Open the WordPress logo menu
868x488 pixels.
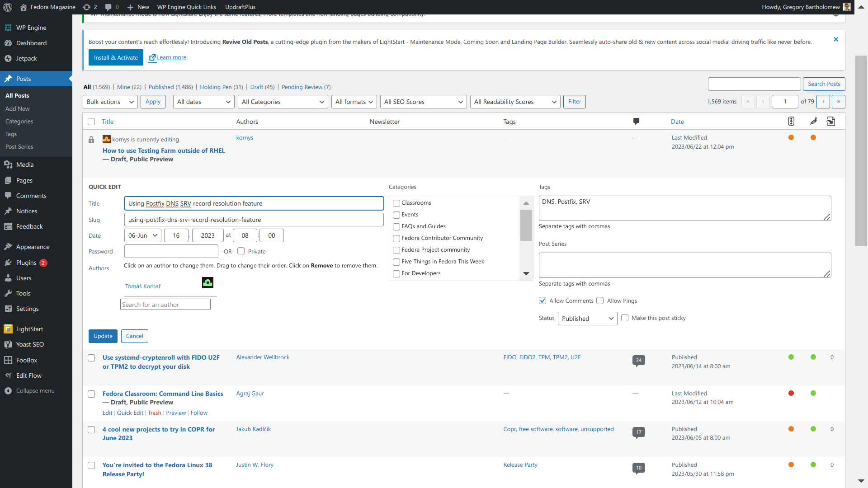pos(8,7)
